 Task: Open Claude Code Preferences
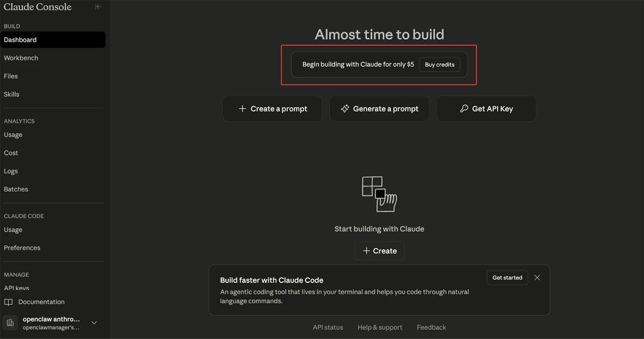pyautogui.click(x=22, y=248)
